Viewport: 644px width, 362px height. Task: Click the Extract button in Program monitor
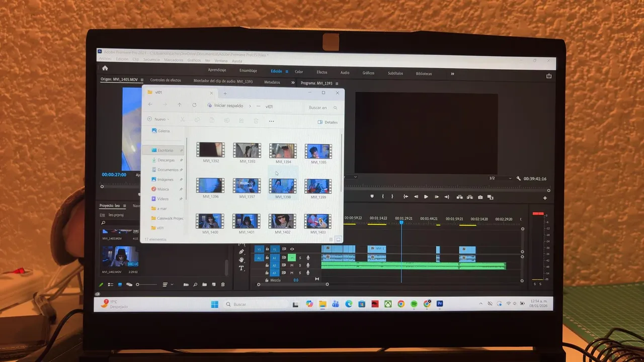(x=470, y=197)
